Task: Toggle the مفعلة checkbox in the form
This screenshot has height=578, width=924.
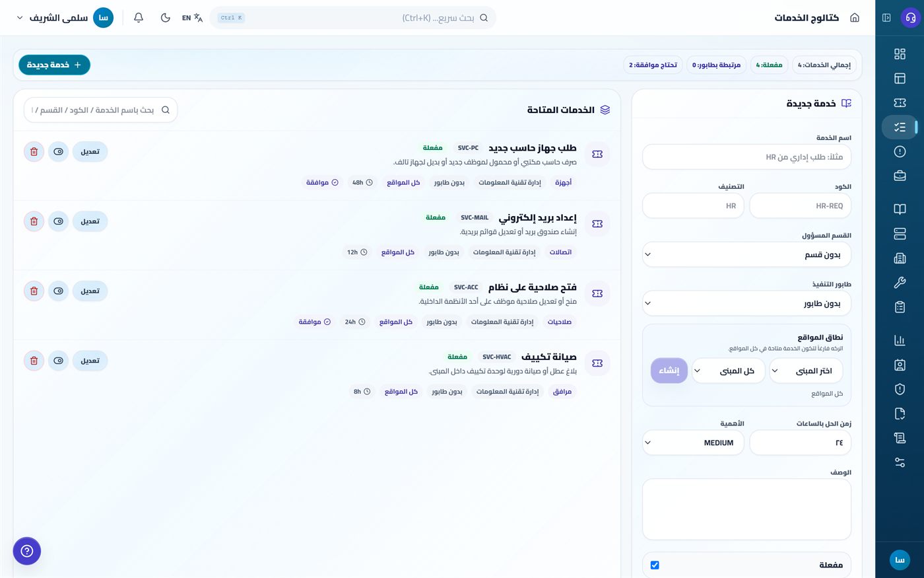Action: [x=655, y=565]
